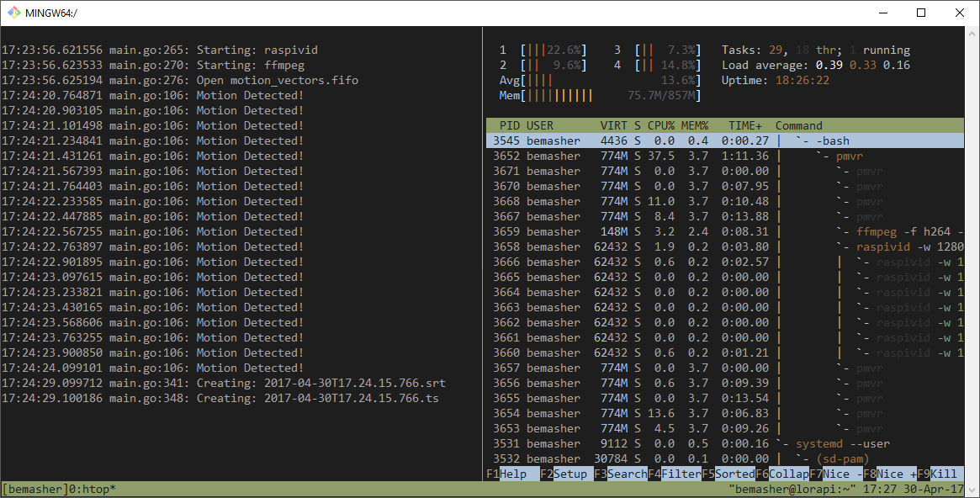Click tmux host "bemasher@lorapi:~" status
This screenshot has height=498, width=980.
click(792, 490)
